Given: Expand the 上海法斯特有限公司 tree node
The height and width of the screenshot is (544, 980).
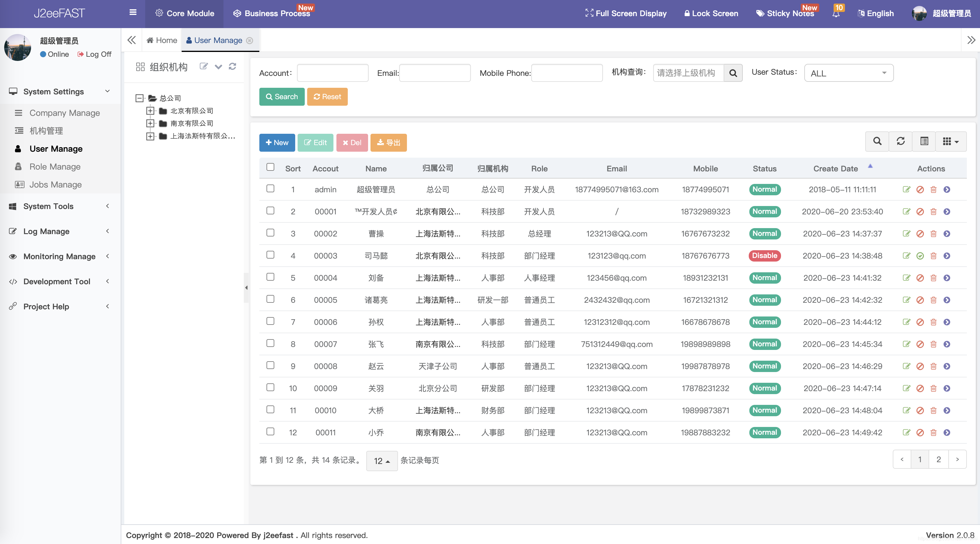Looking at the screenshot, I should pyautogui.click(x=150, y=136).
